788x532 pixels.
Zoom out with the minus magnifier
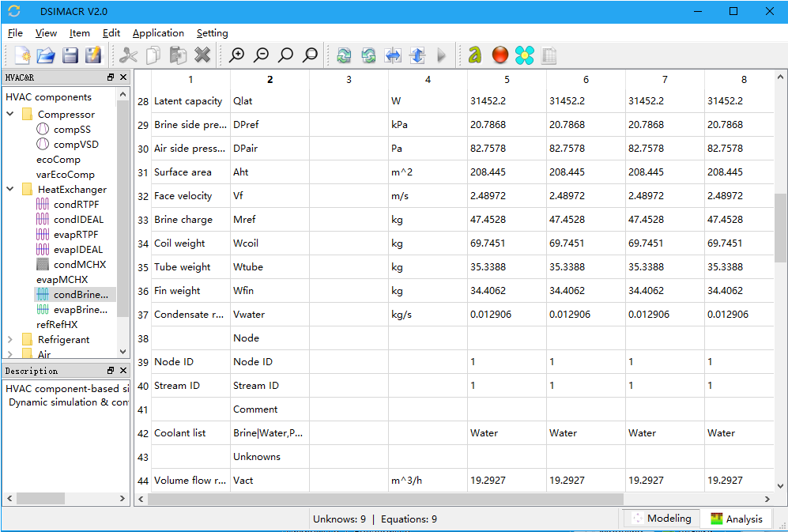(x=262, y=55)
